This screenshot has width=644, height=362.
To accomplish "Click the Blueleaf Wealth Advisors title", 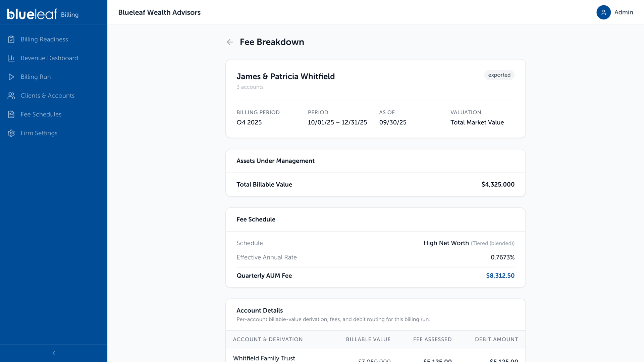I will pyautogui.click(x=159, y=12).
